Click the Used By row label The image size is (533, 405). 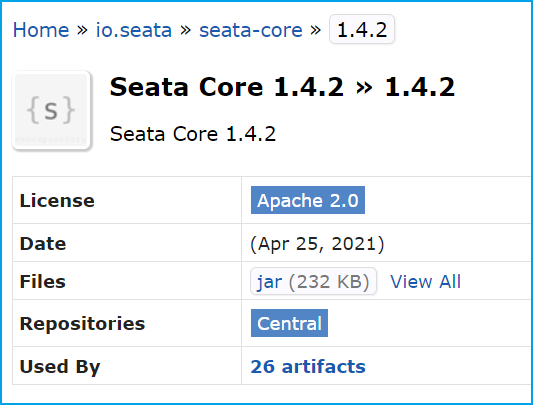click(60, 367)
